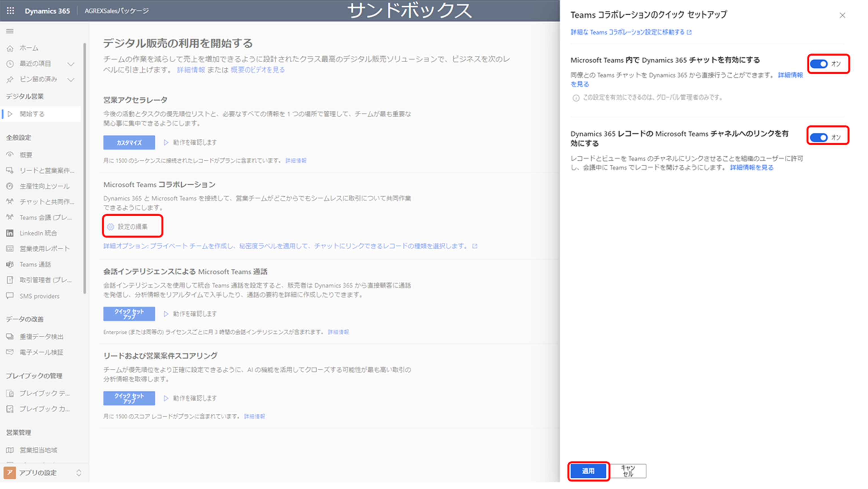Expand the ピン留め済み chevron
Screen dimensions: 868x489
(71, 80)
